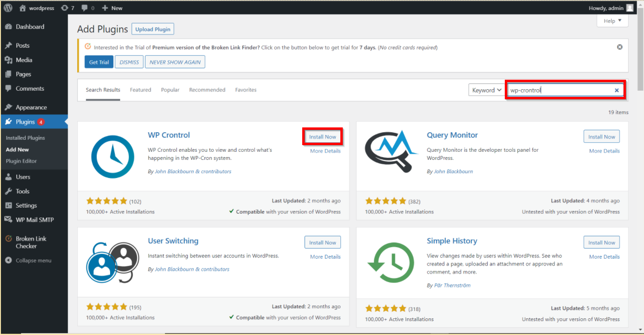The width and height of the screenshot is (644, 335).
Task: Switch to the Recommended tab
Action: 207,90
